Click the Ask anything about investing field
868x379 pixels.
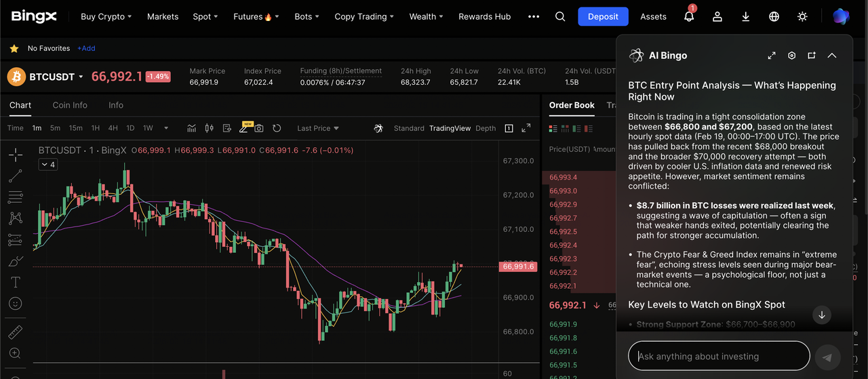point(719,356)
